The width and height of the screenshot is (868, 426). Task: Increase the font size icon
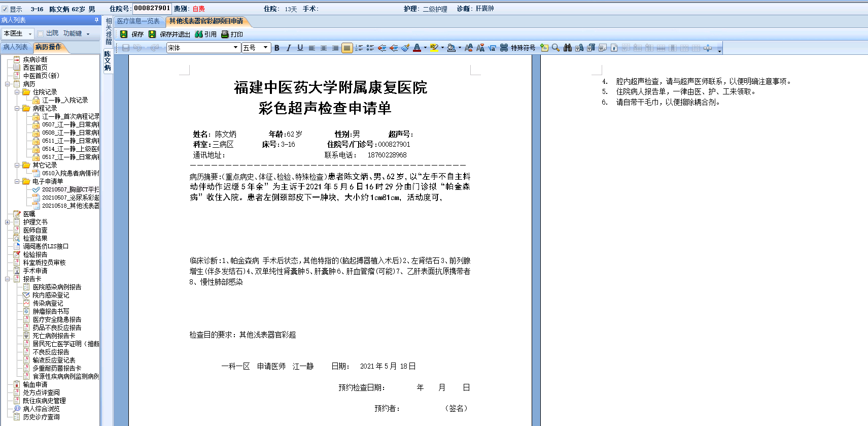coord(469,48)
